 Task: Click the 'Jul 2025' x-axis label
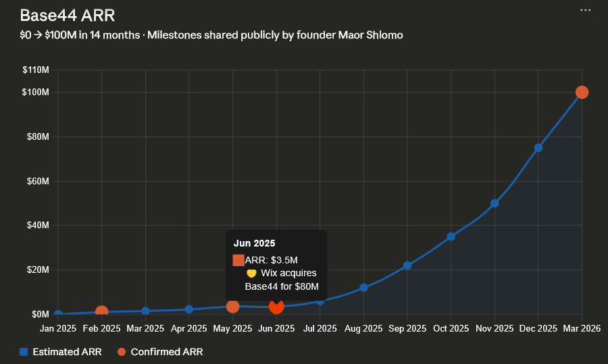(x=320, y=328)
